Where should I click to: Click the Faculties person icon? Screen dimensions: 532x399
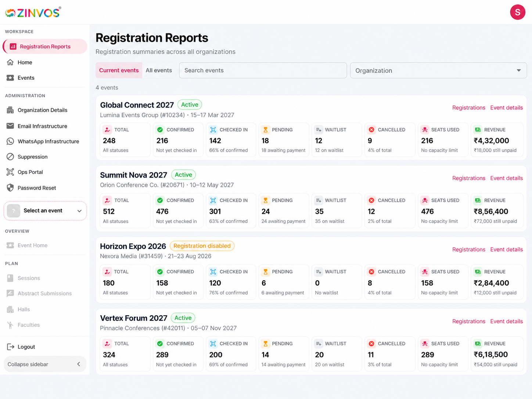[10, 325]
